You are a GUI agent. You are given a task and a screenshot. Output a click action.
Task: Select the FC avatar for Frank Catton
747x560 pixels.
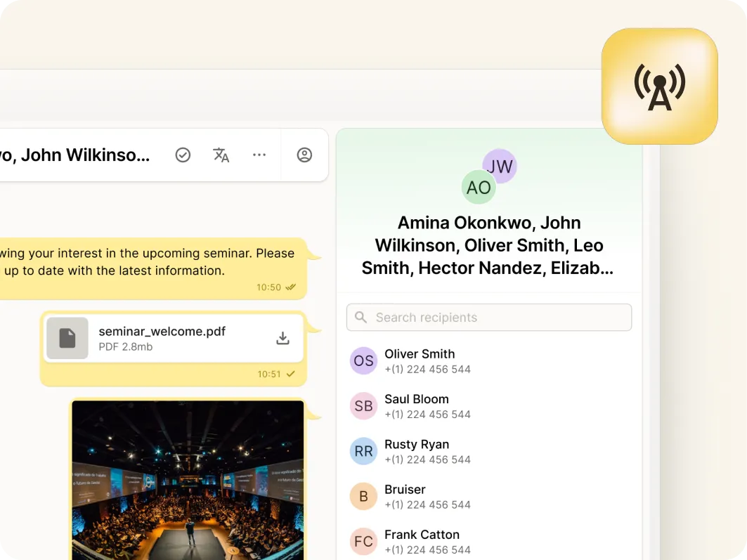pyautogui.click(x=363, y=542)
